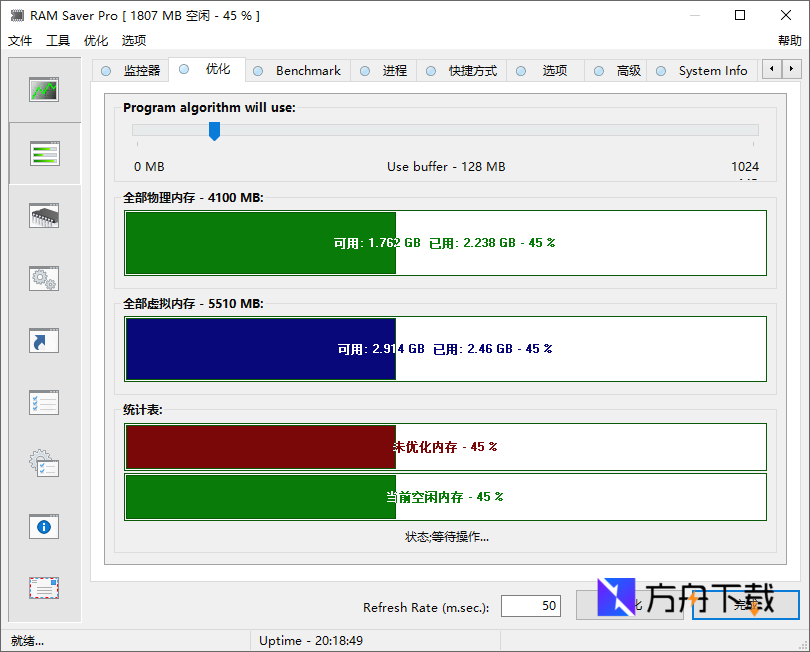Open the 文件 menu
Screen dimensions: 810x652
20,40
